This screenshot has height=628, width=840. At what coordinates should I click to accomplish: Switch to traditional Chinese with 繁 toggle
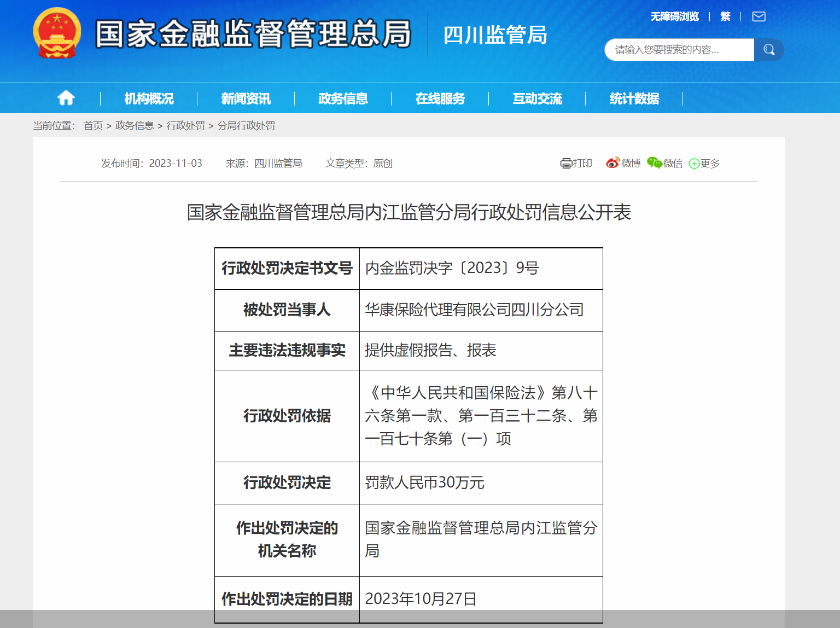(726, 16)
